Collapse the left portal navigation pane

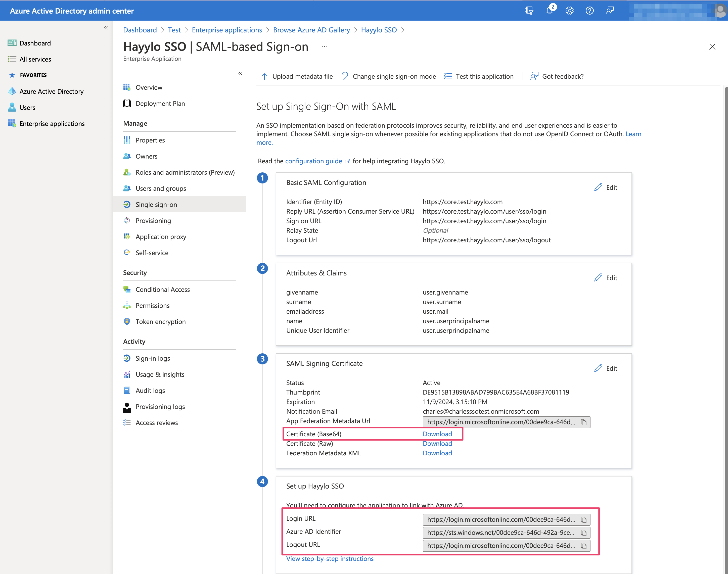pyautogui.click(x=106, y=28)
